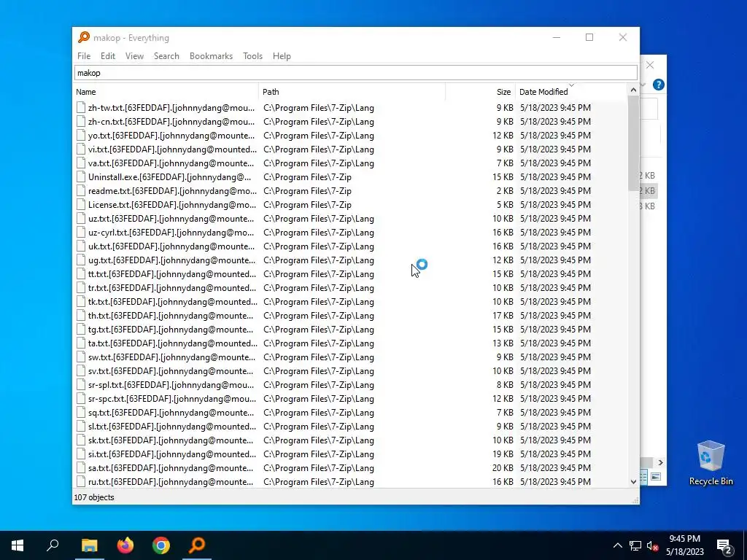This screenshot has height=560, width=747.
Task: Click the sl.txt encrypted file name
Action: click(x=172, y=426)
